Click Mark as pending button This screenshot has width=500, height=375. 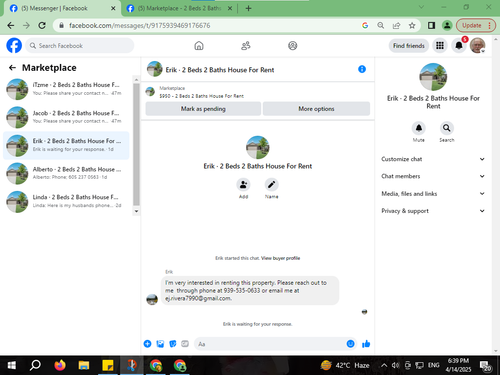pos(203,109)
